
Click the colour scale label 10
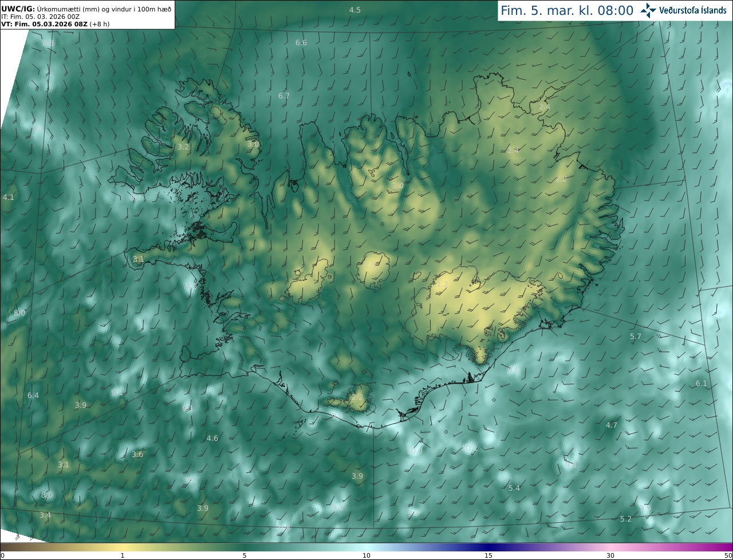pyautogui.click(x=366, y=555)
